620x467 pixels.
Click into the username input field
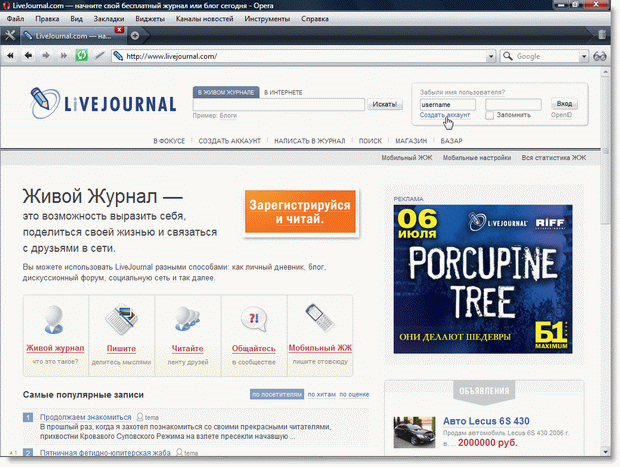pyautogui.click(x=448, y=104)
